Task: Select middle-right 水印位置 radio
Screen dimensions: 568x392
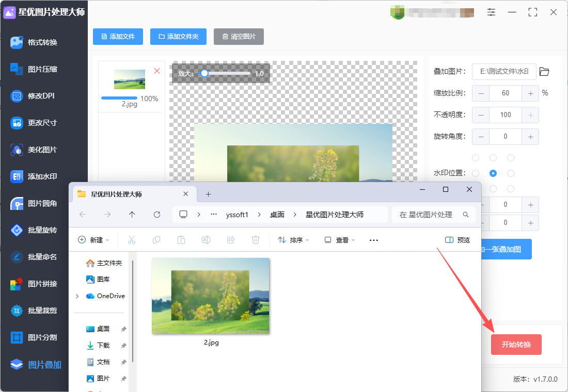Action: point(511,173)
